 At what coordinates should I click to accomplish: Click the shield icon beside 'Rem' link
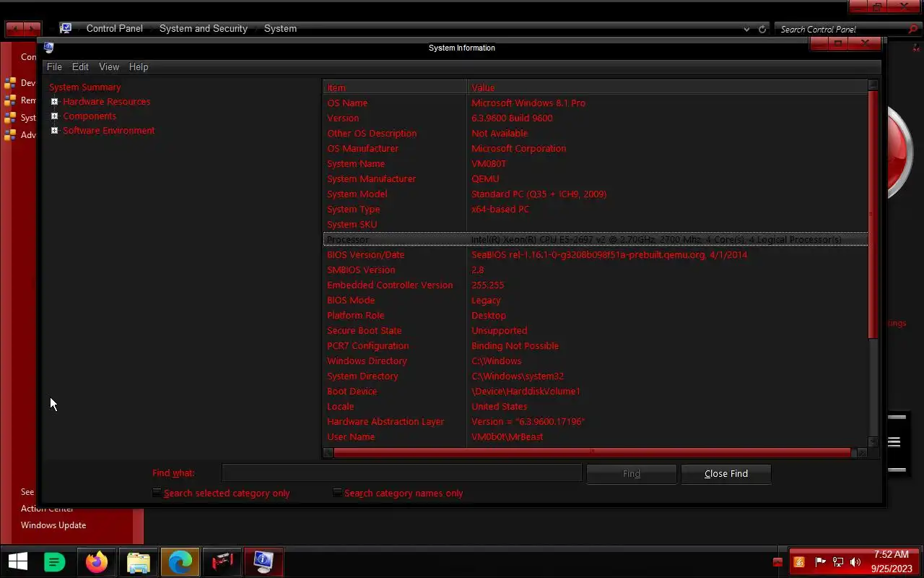coord(10,100)
